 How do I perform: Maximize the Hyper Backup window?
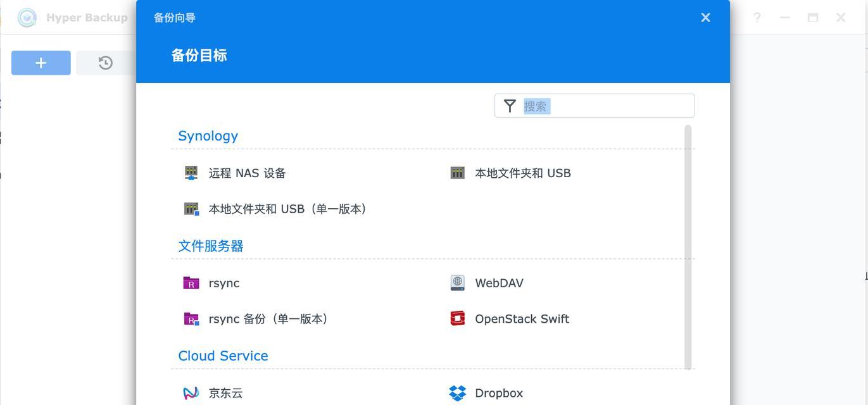pyautogui.click(x=813, y=18)
